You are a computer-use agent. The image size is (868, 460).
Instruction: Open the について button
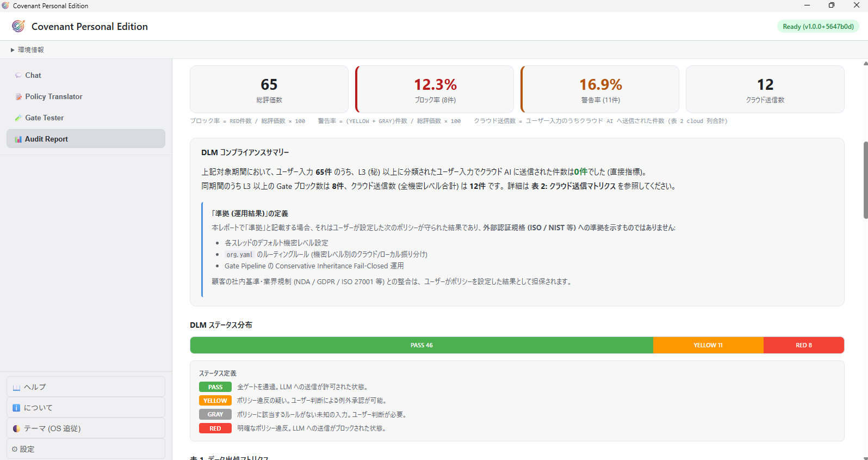pyautogui.click(x=86, y=408)
